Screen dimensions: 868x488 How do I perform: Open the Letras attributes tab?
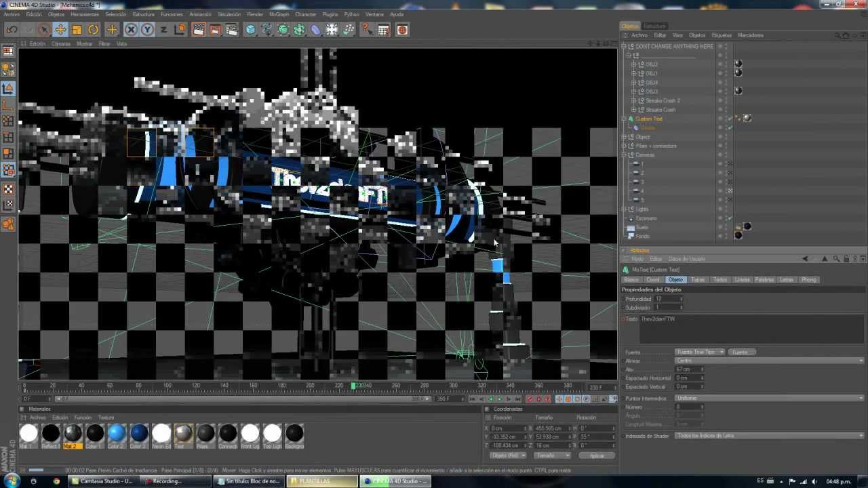coord(787,280)
